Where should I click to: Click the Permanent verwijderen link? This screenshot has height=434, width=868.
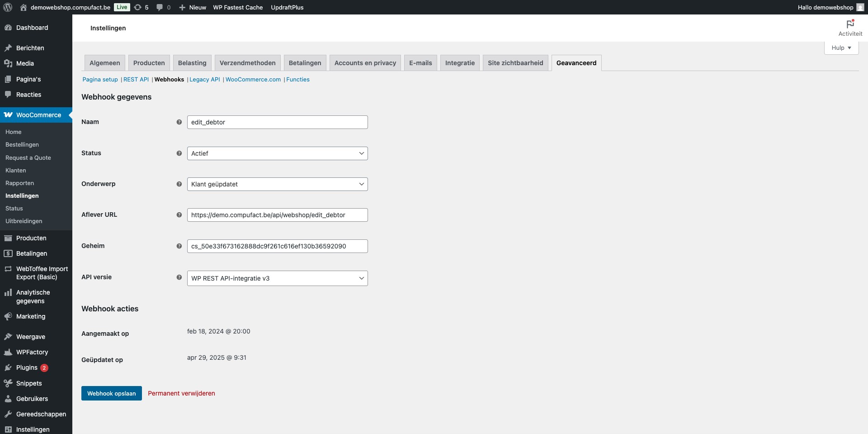[181, 393]
